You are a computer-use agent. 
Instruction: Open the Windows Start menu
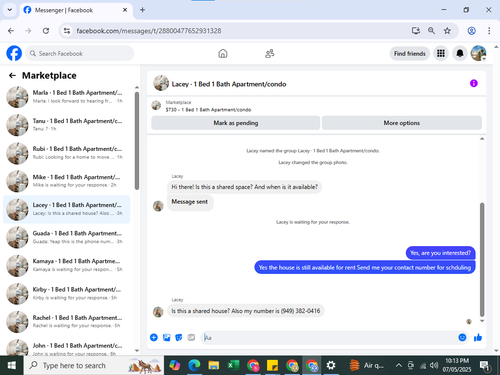12,365
